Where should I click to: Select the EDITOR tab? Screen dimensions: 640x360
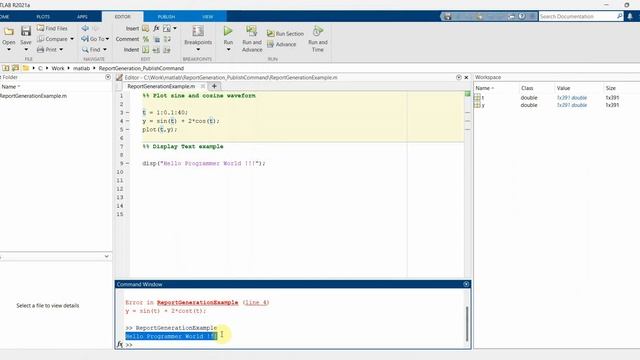pos(122,17)
